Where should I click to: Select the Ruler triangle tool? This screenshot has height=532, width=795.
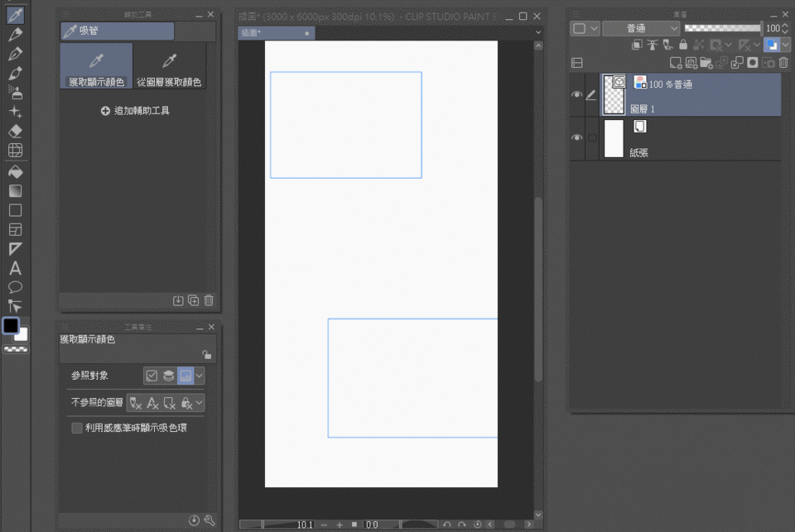pos(15,249)
